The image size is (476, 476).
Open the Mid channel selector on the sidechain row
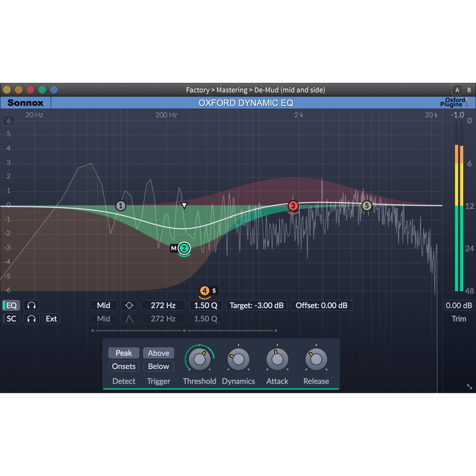(x=103, y=319)
